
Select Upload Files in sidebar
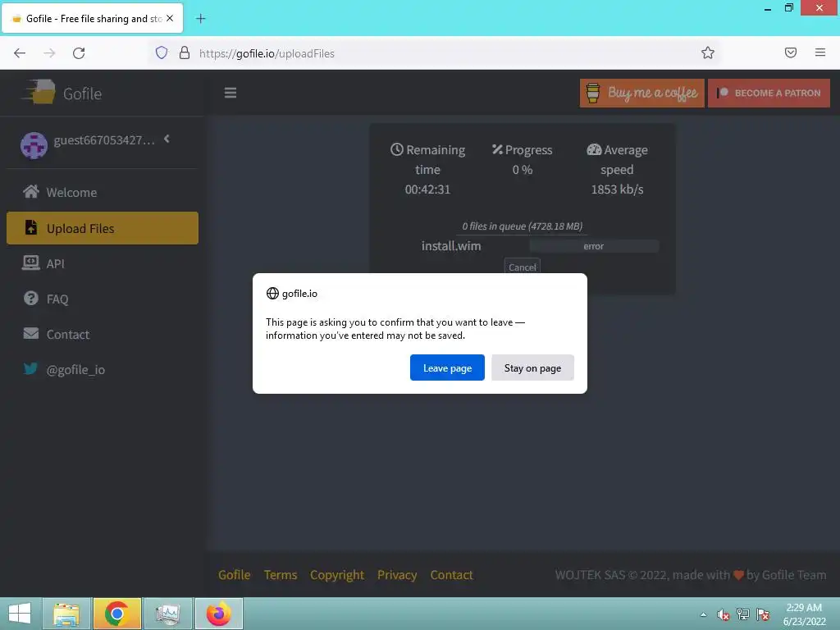coord(102,228)
